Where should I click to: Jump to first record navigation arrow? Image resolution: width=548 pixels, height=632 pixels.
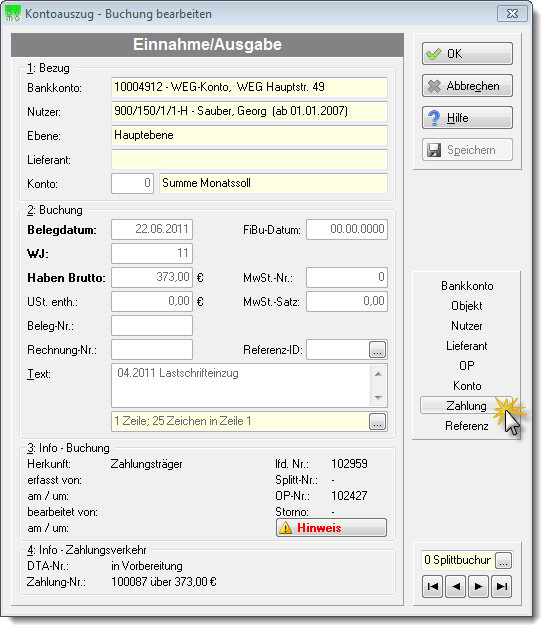click(x=432, y=586)
